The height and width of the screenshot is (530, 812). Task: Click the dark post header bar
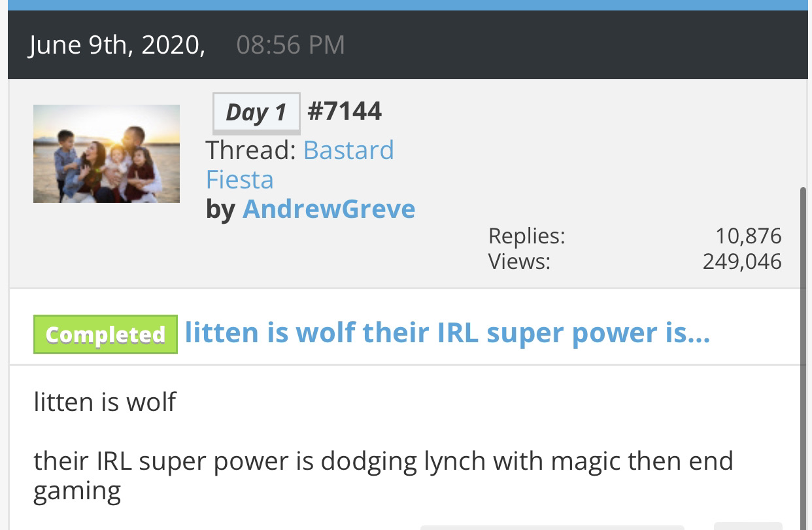click(408, 45)
